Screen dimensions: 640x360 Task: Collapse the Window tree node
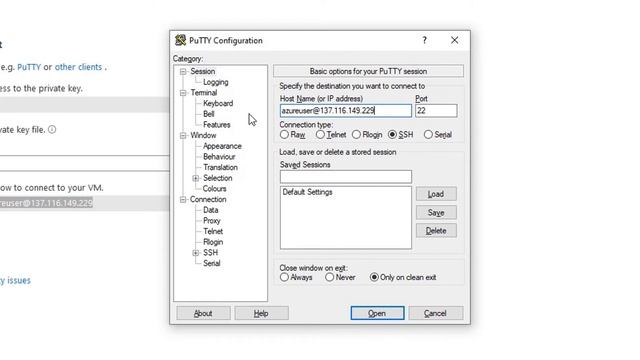tap(183, 136)
